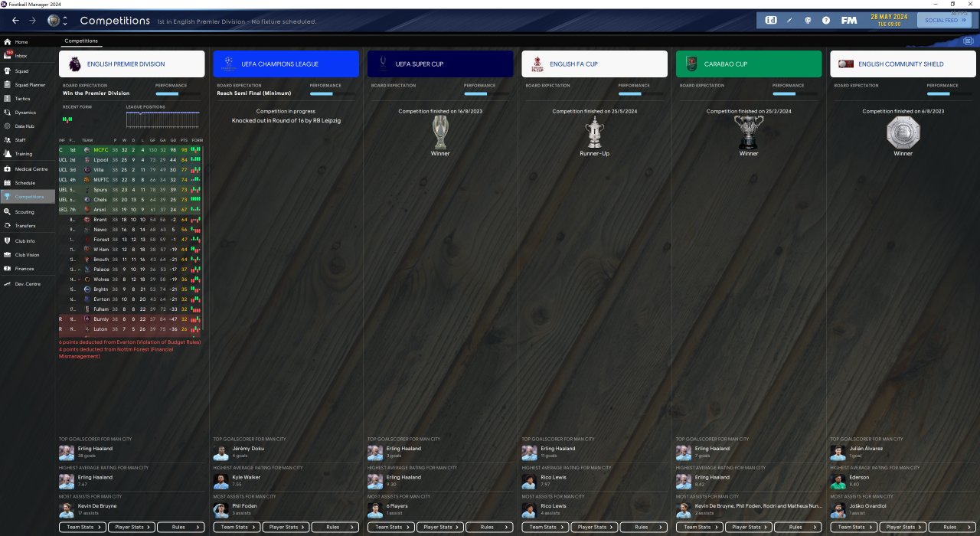Select the Competitions tab

pyautogui.click(x=80, y=41)
